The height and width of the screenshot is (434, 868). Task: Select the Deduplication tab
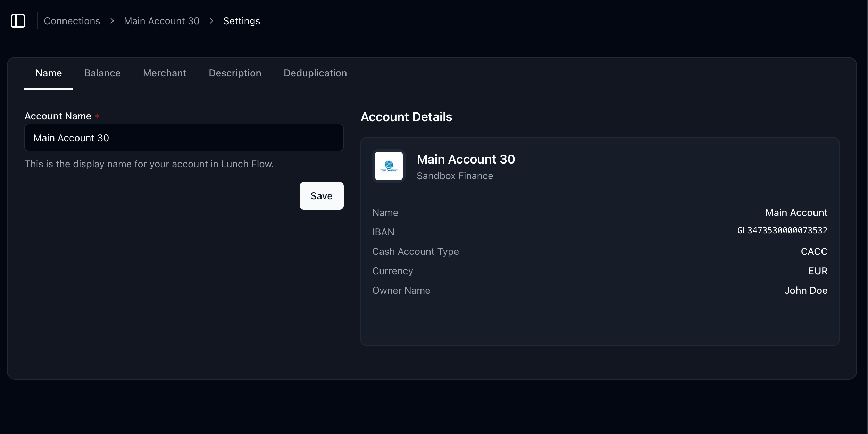pos(315,73)
